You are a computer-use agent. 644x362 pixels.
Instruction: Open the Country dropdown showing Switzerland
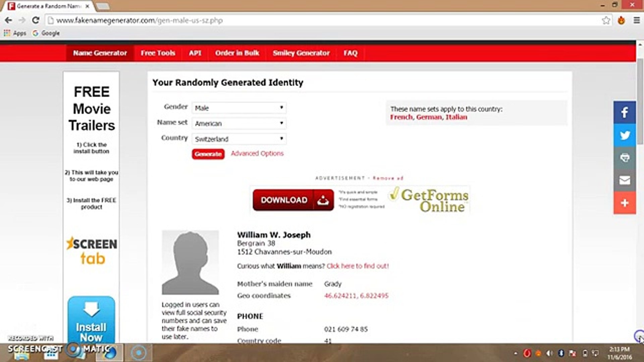[239, 139]
